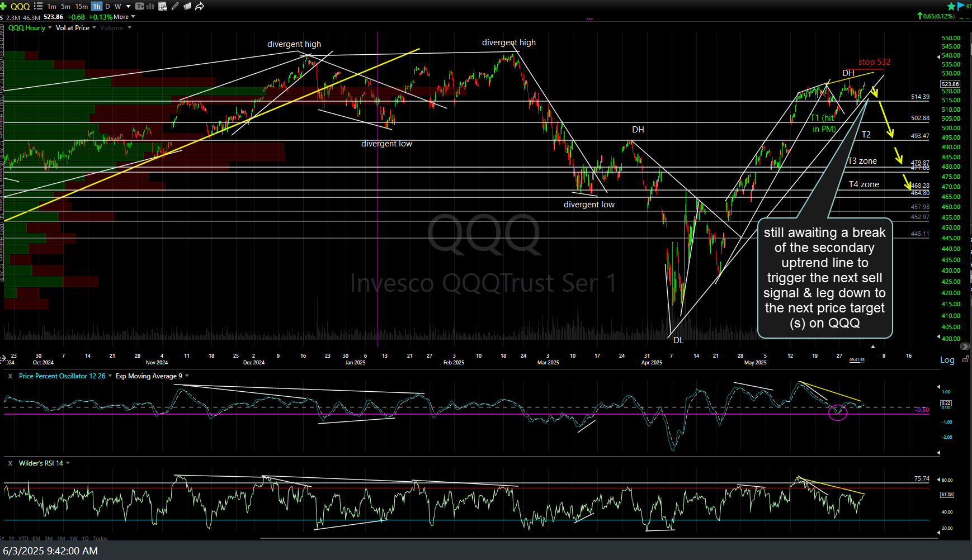Open the calculator grid icon
This screenshot has height=560, width=972.
162,6
